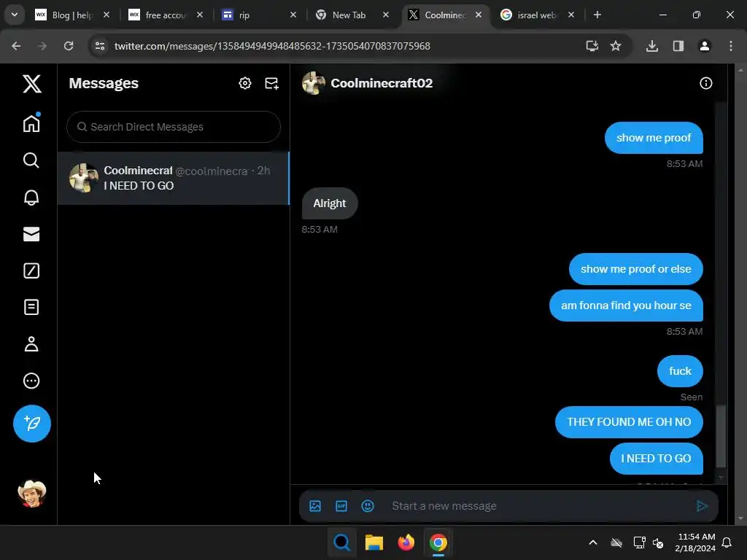The height and width of the screenshot is (560, 747).
Task: Click the Chrome taskbar icon
Action: point(438,542)
